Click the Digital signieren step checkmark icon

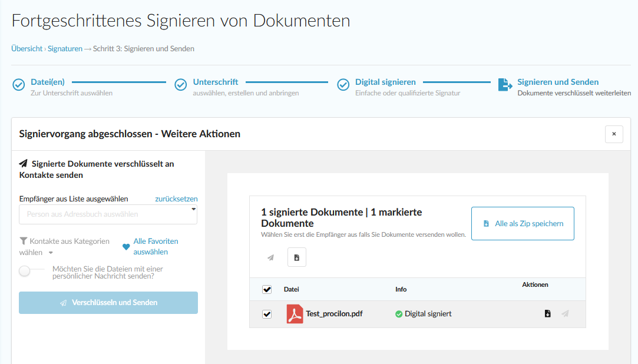point(343,85)
